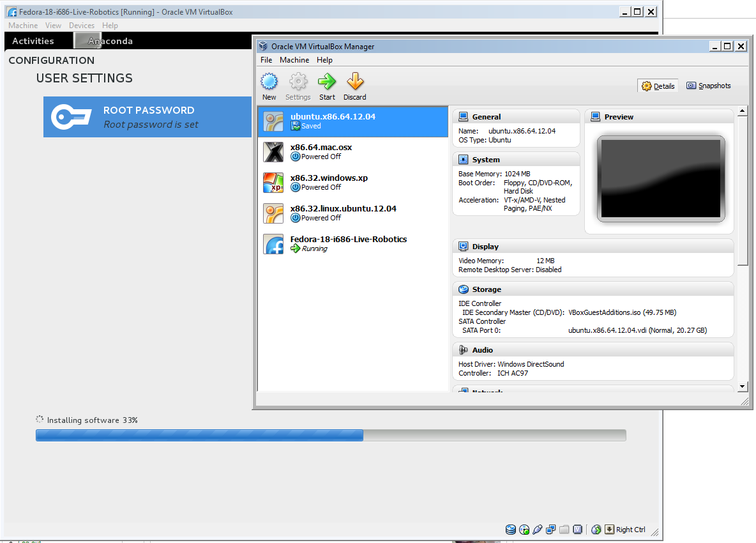Click the Video Memory 12 MB value
This screenshot has height=543, width=756.
[545, 261]
